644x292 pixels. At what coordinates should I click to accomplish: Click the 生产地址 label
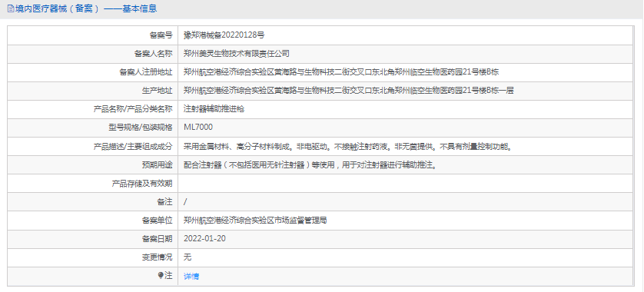tap(158, 91)
